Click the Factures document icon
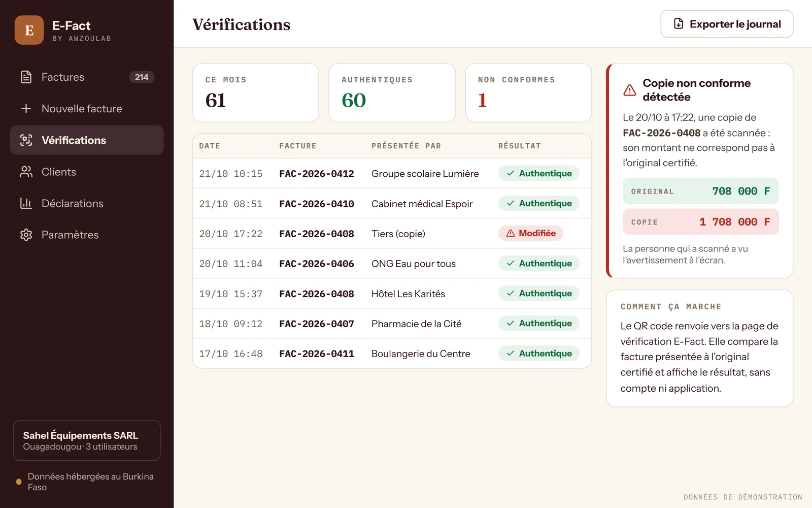 click(x=26, y=77)
